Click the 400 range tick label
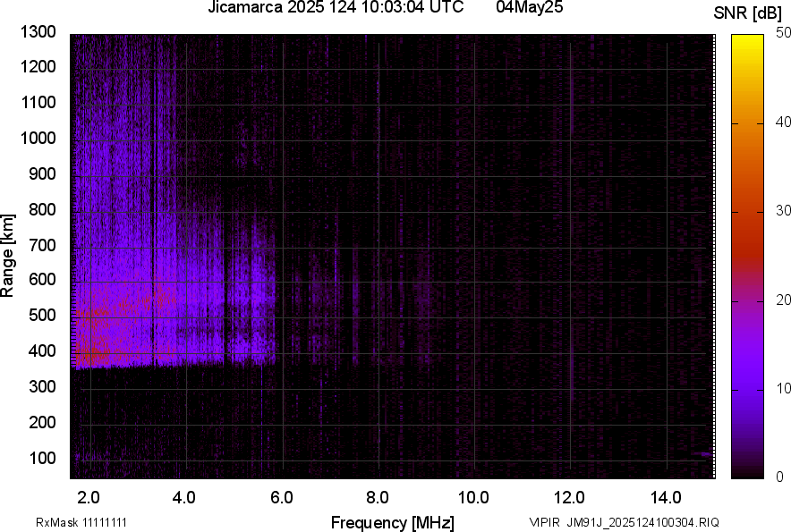This screenshot has height=532, width=791. pyautogui.click(x=42, y=351)
